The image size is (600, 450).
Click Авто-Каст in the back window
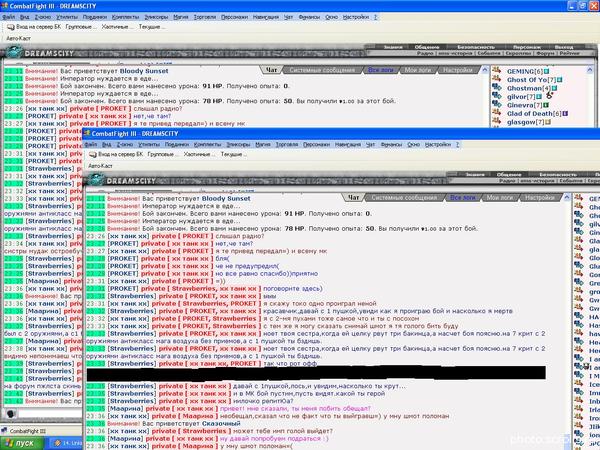(x=18, y=38)
